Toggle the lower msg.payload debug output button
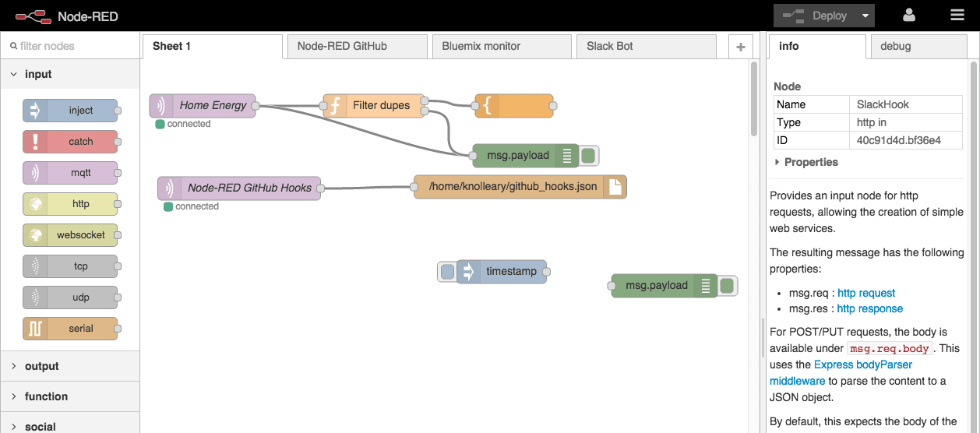The height and width of the screenshot is (433, 980). coord(727,286)
